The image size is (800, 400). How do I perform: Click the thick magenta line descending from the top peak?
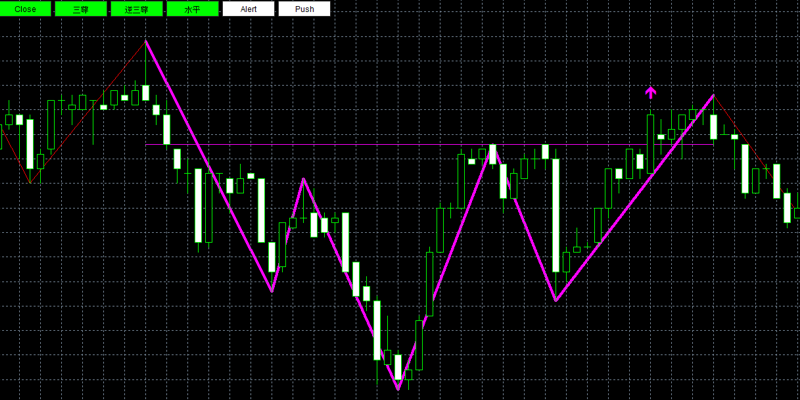pyautogui.click(x=209, y=166)
